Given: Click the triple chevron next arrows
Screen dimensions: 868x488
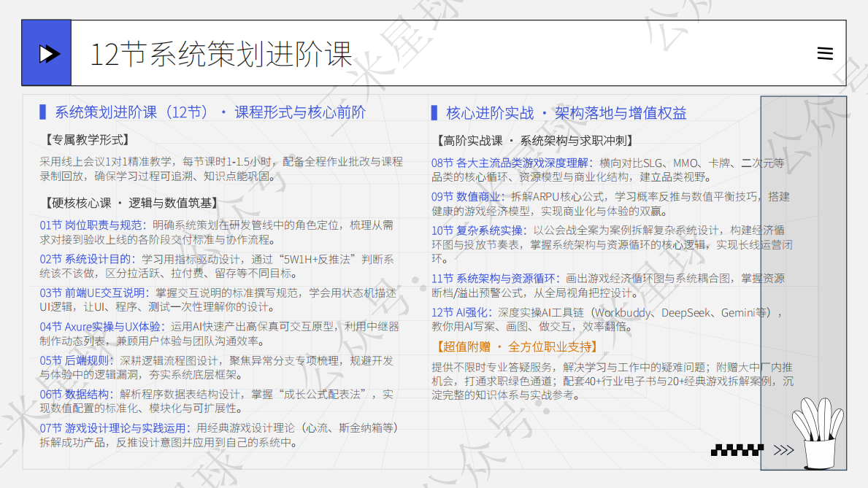Looking at the screenshot, I should click(x=783, y=450).
